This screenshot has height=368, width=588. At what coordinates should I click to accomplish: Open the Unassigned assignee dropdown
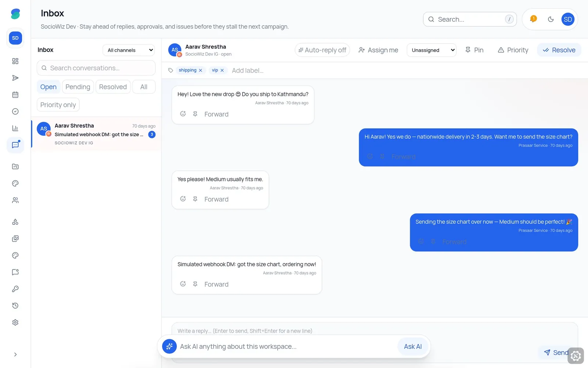[x=432, y=50]
